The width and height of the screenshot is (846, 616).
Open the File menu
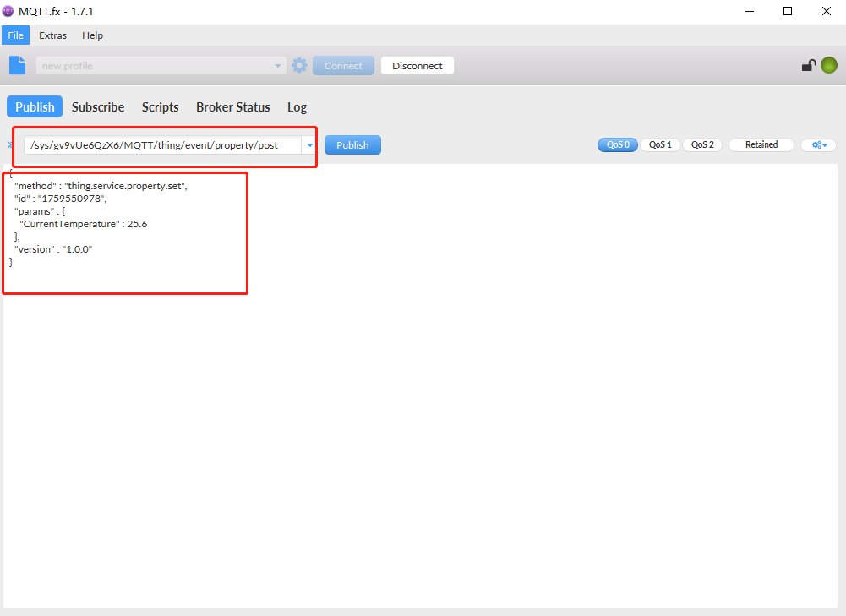16,35
